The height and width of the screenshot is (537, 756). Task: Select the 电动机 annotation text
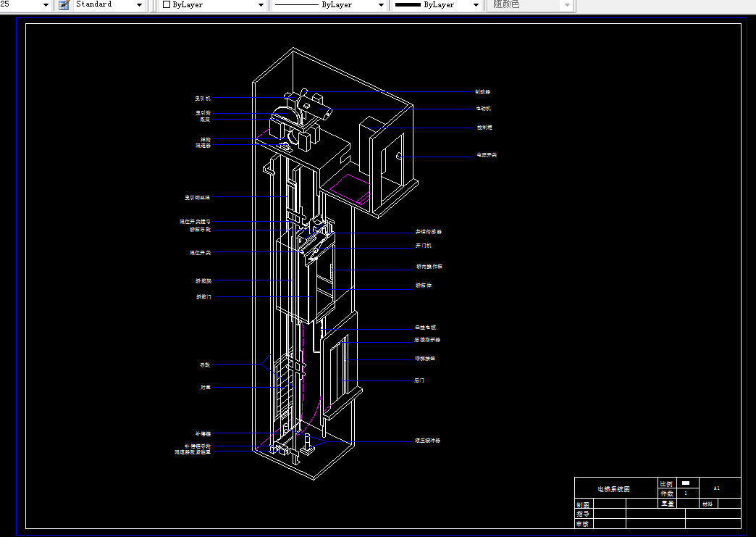pos(483,109)
